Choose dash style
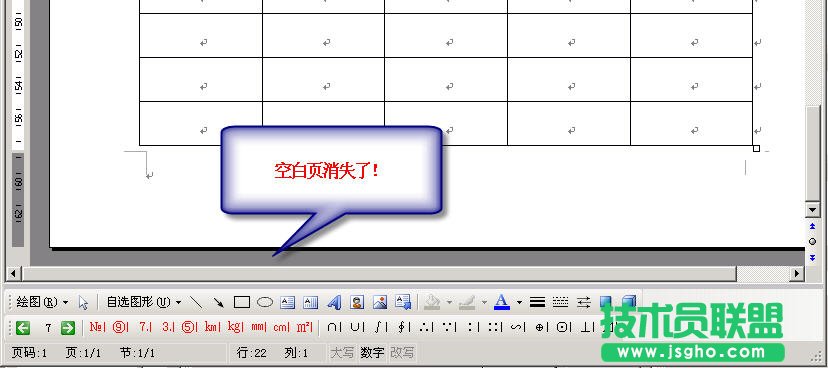Image resolution: width=828 pixels, height=368 pixels. point(560,303)
